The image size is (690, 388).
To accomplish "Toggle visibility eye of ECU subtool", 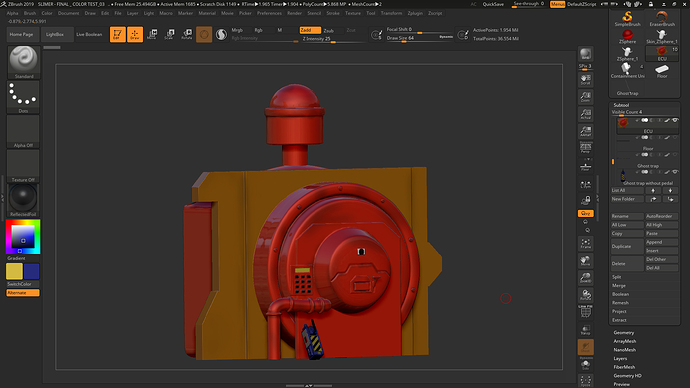I will point(675,120).
